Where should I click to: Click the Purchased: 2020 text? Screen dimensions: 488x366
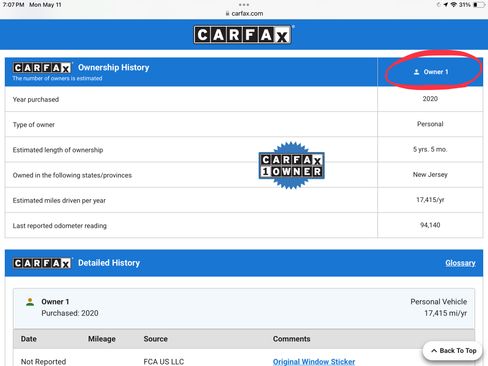(70, 313)
